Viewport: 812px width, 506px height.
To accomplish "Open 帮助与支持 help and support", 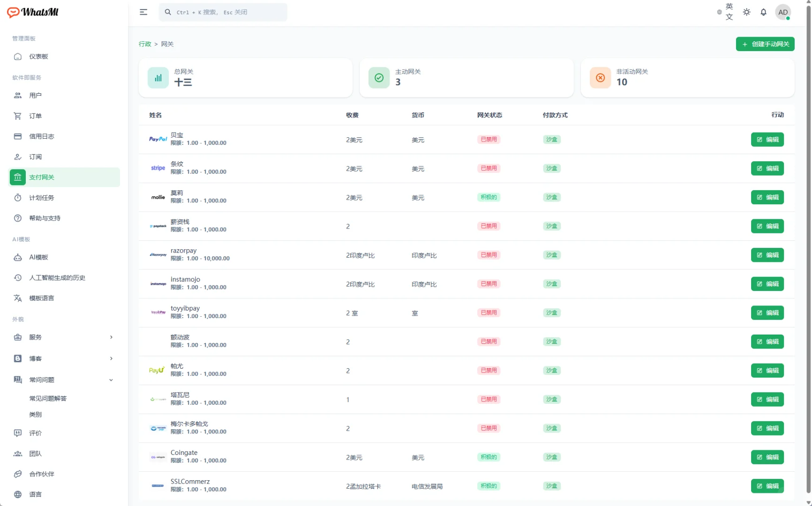I will 64,218.
